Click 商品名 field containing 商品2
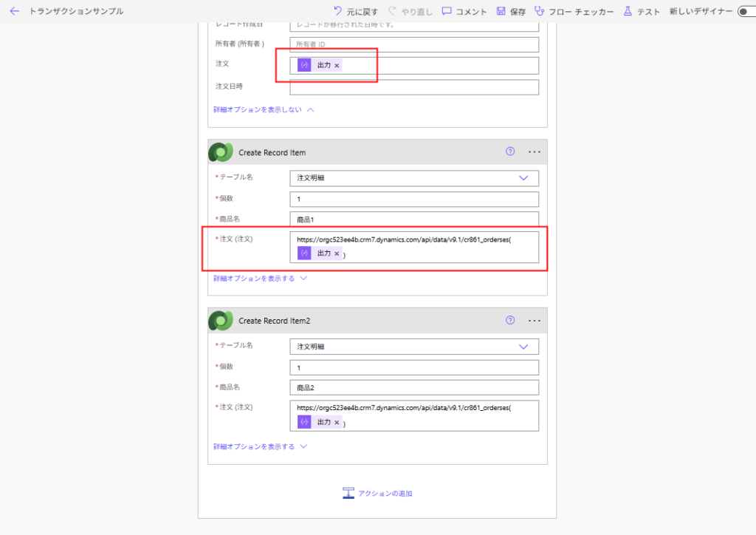756x535 pixels. click(x=413, y=388)
